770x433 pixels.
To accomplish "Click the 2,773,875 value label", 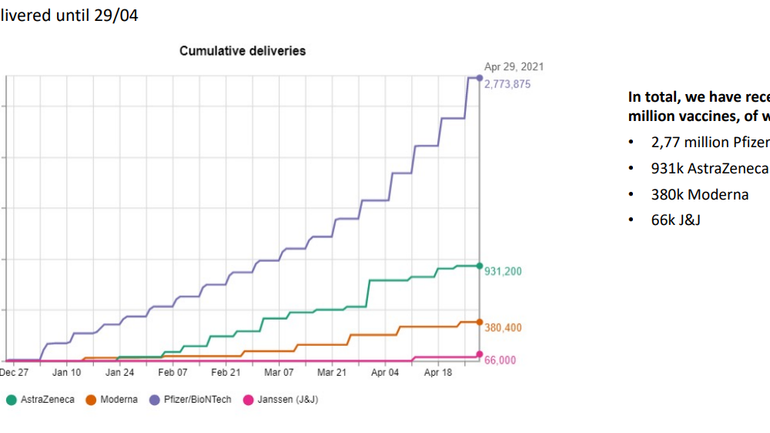I will click(x=507, y=84).
